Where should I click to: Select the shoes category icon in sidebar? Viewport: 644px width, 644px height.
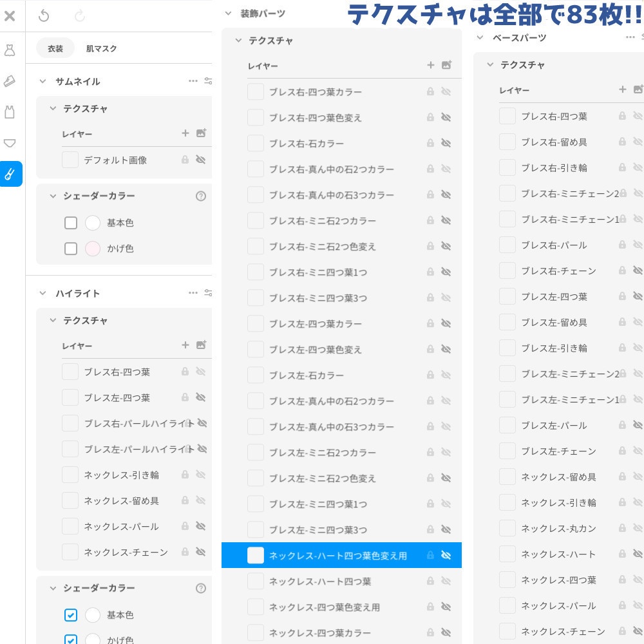(x=9, y=79)
